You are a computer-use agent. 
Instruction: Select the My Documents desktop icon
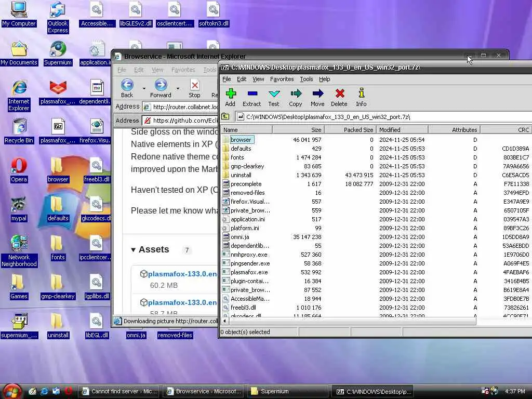pos(19,54)
